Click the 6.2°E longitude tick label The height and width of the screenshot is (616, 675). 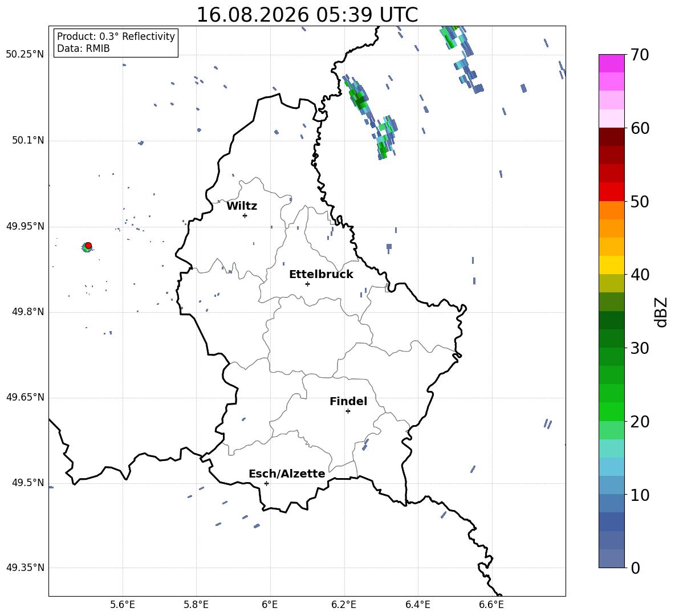click(x=344, y=605)
